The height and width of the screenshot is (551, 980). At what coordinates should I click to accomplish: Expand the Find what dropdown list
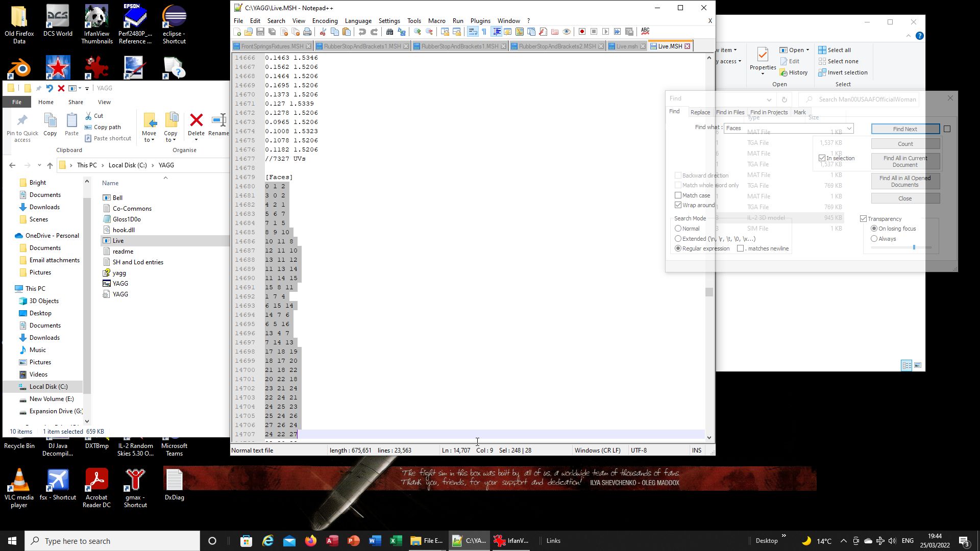(x=849, y=129)
